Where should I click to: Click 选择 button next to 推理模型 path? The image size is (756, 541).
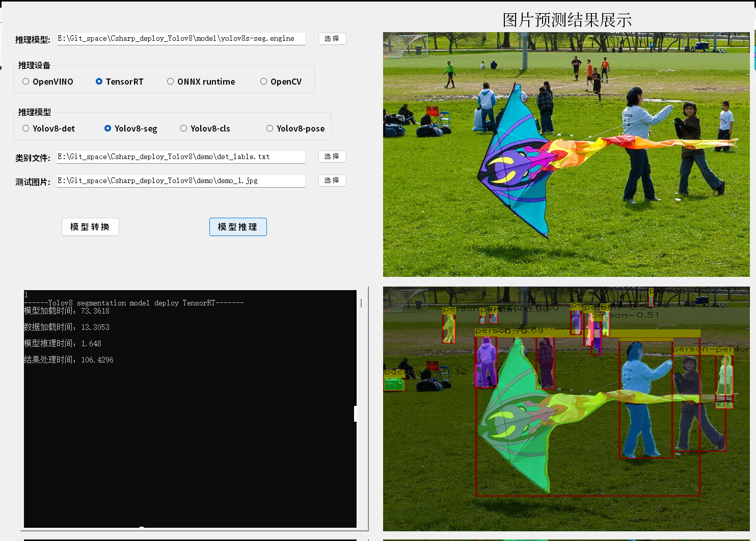332,39
